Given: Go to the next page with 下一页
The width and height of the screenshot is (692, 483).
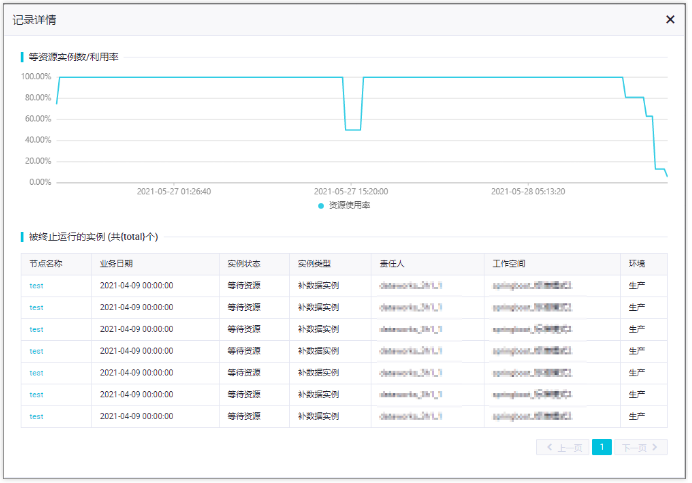Looking at the screenshot, I should [641, 447].
